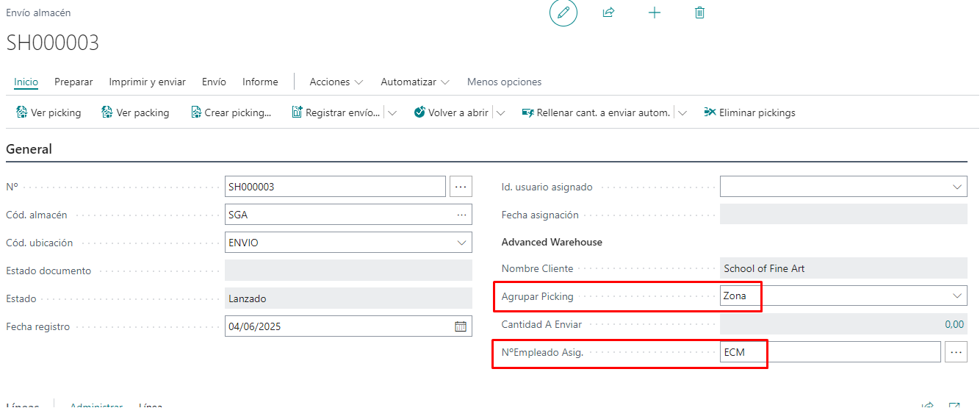Open the Imprimir y enviar tab
980x408 pixels.
pos(148,82)
